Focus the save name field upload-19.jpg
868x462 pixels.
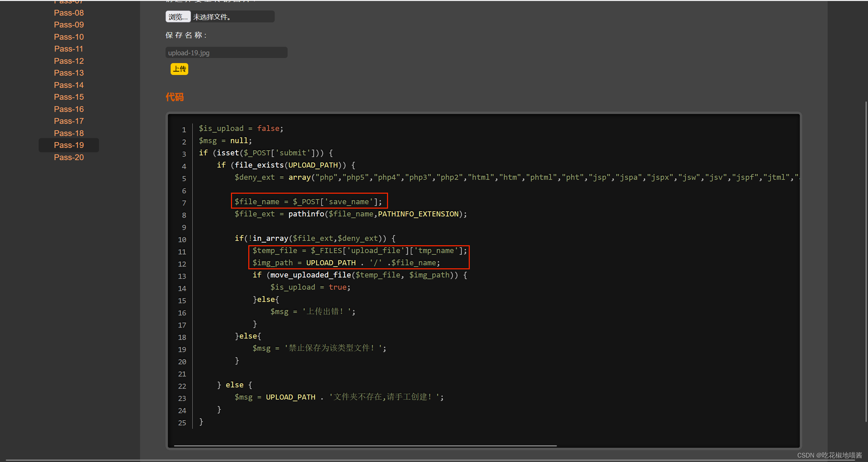226,53
